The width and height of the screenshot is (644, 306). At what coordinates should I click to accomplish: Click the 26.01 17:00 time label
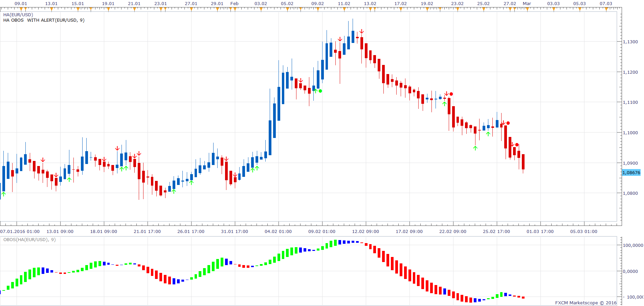191,232
